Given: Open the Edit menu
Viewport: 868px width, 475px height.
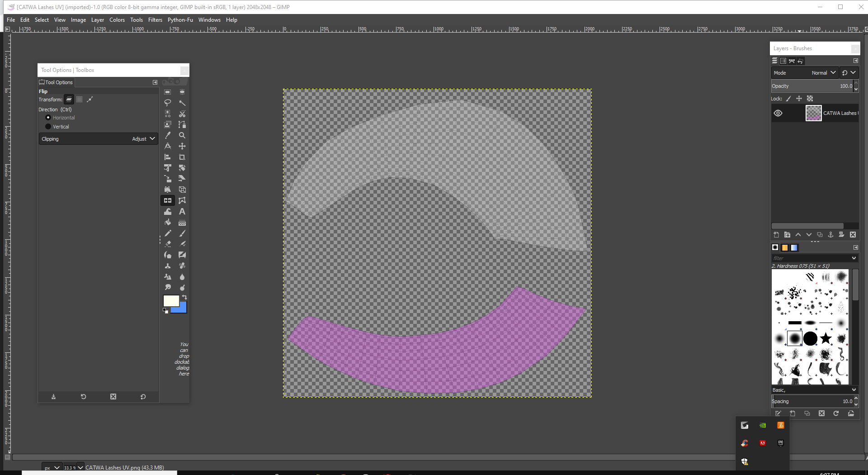Looking at the screenshot, I should pyautogui.click(x=25, y=20).
